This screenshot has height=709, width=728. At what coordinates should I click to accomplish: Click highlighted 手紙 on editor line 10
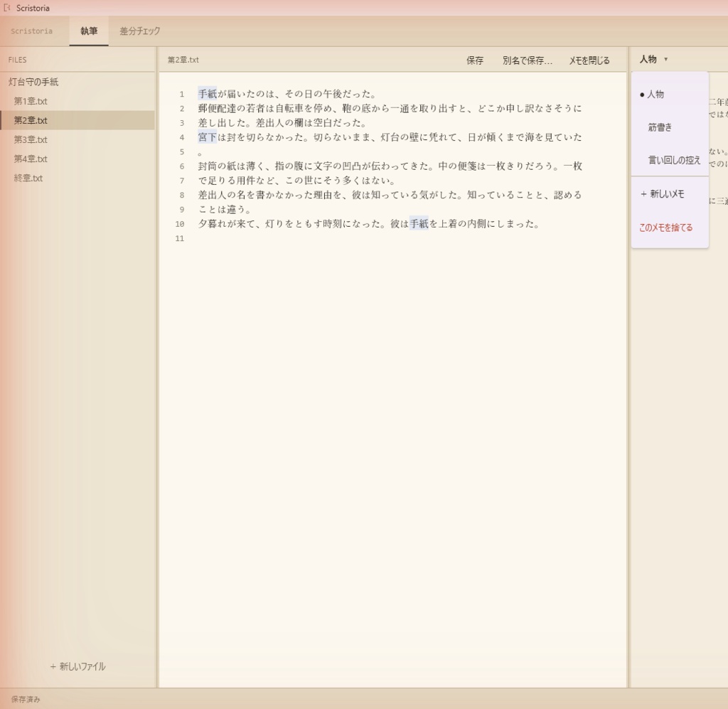point(419,224)
